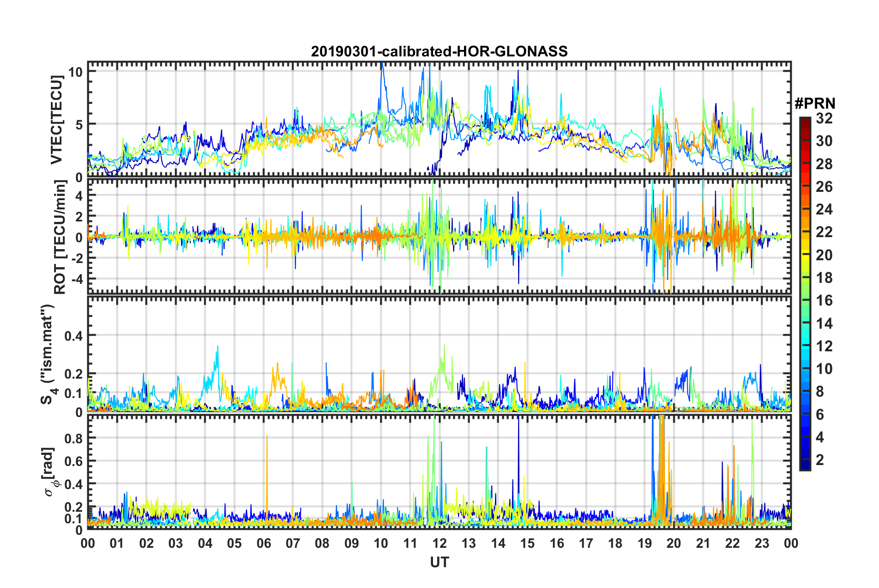Image resolution: width=879 pixels, height=588 pixels.
Task: Click the PRN colorbar gradient strip
Action: (x=805, y=294)
